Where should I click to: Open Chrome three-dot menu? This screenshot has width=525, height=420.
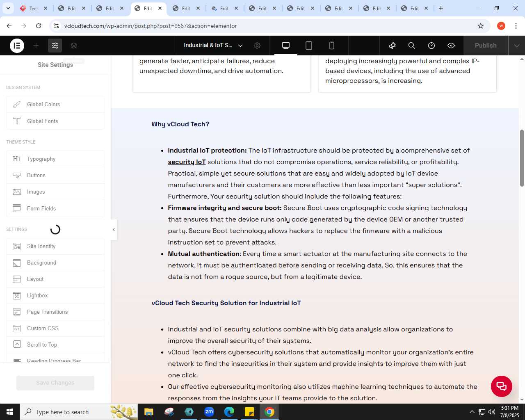(516, 26)
